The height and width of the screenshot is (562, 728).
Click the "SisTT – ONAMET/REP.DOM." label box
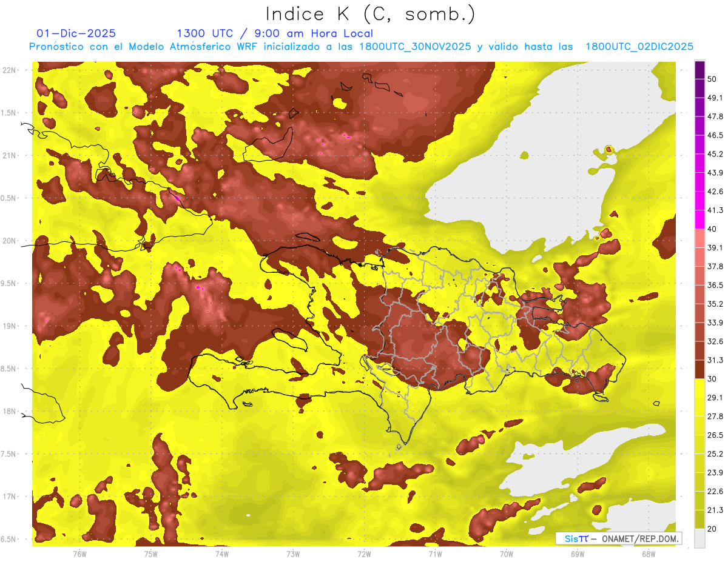point(618,538)
